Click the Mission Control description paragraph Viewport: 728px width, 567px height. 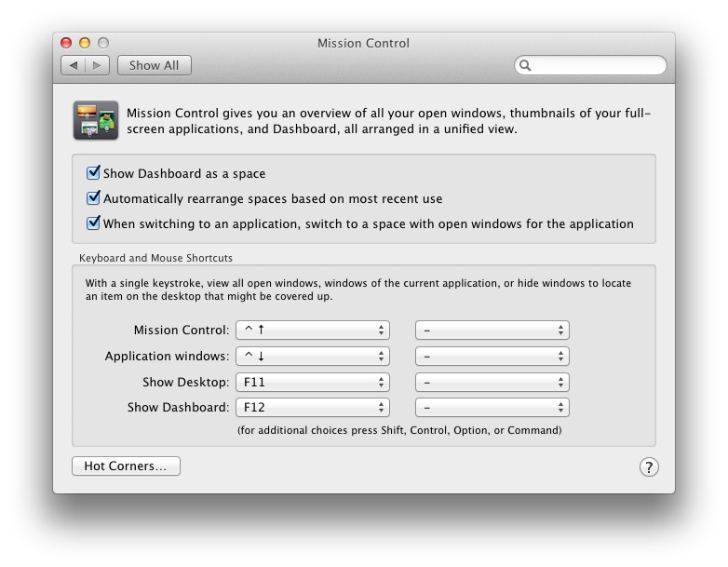[388, 121]
